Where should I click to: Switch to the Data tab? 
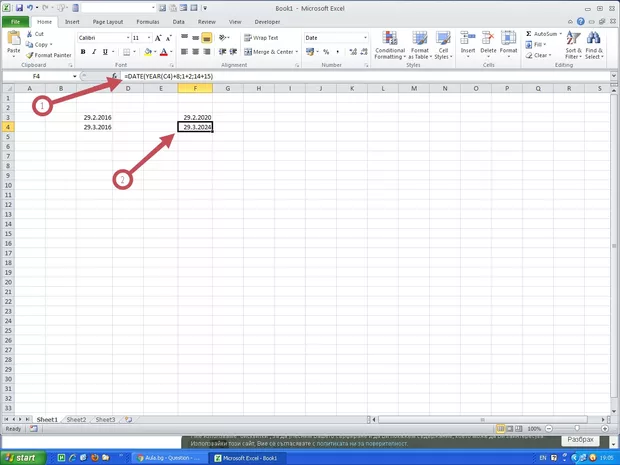click(x=178, y=22)
